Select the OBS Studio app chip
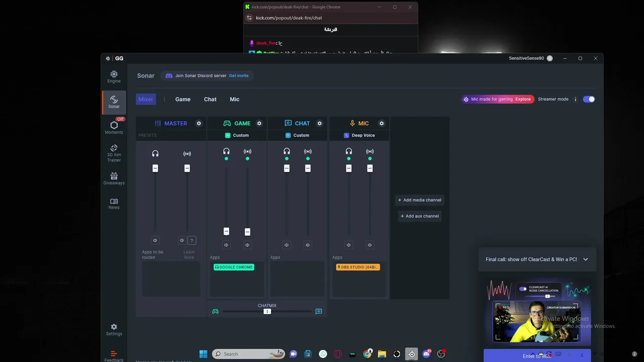The width and height of the screenshot is (644, 362). [x=358, y=267]
